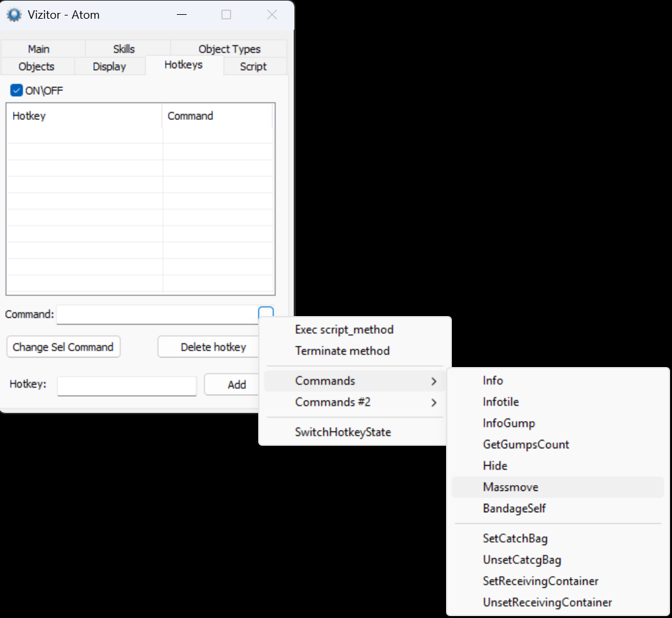Viewport: 672px width, 618px height.
Task: Switch to the Skills tab
Action: (x=124, y=49)
